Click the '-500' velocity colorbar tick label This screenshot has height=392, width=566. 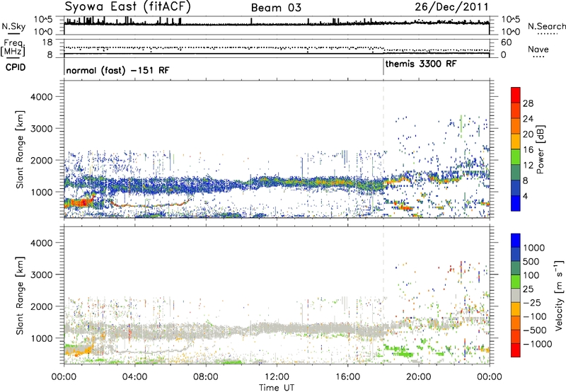pos(534,330)
